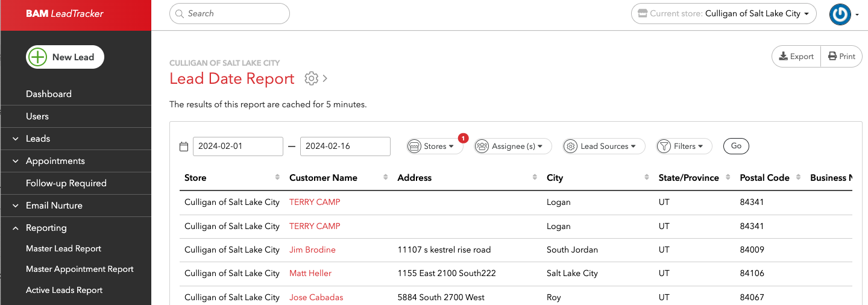Open Master Lead Report
868x305 pixels.
(x=63, y=248)
